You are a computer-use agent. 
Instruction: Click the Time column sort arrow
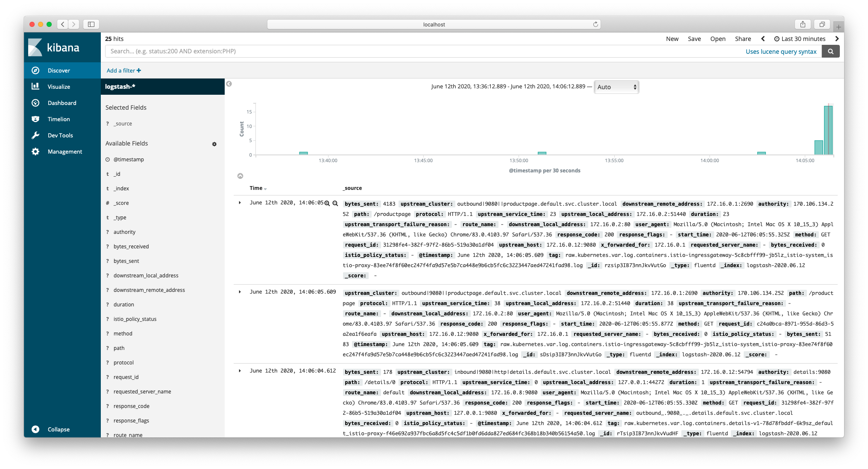(x=266, y=188)
